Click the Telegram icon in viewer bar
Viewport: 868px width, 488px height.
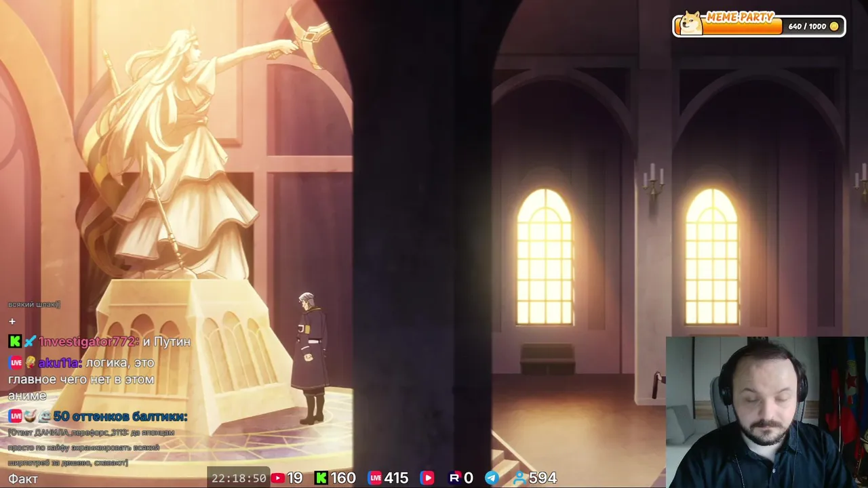[492, 478]
